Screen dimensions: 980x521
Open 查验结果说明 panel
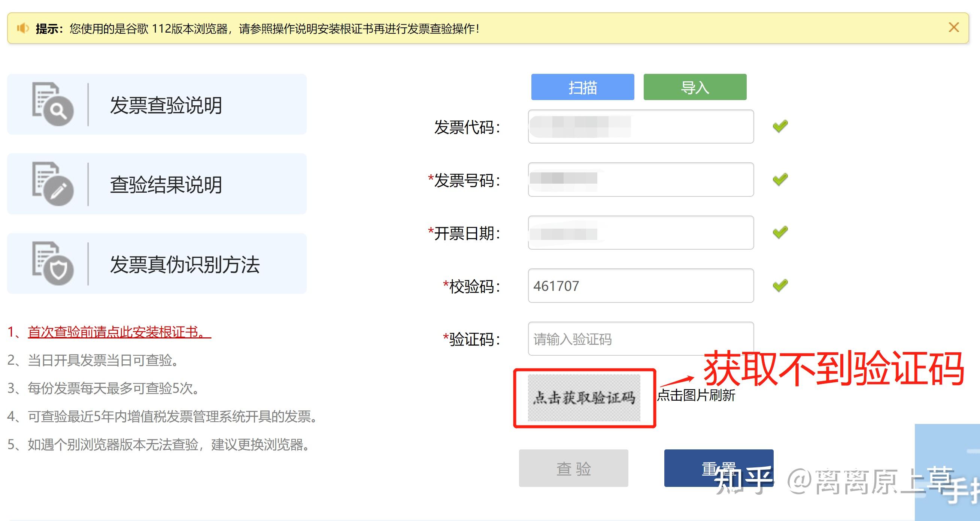point(157,184)
